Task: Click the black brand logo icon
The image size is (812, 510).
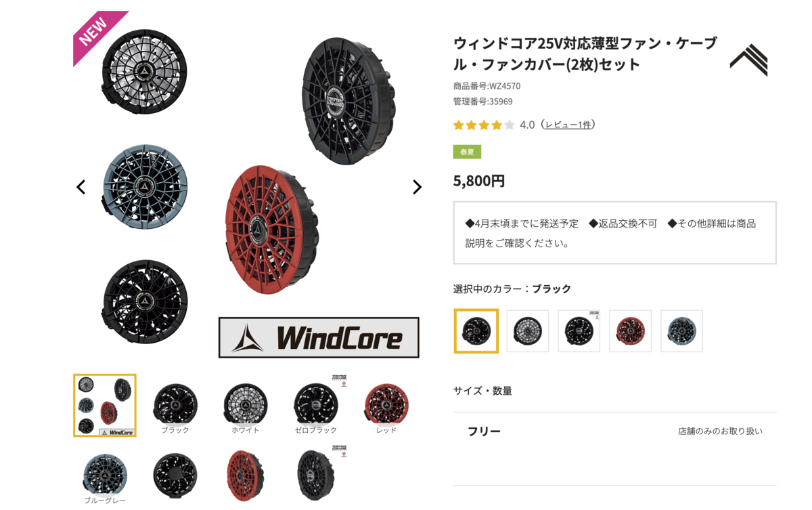Action: click(748, 60)
